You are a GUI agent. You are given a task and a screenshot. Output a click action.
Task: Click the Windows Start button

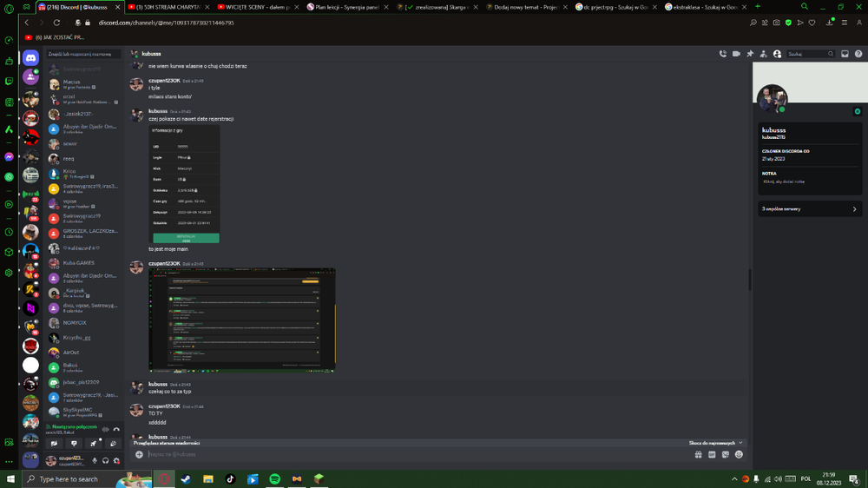coord(10,478)
